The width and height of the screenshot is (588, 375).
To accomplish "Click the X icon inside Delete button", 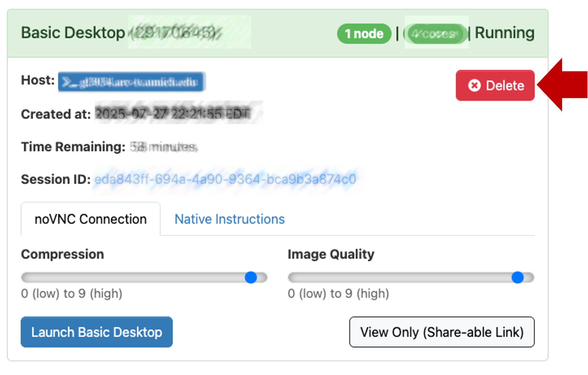I will point(474,85).
